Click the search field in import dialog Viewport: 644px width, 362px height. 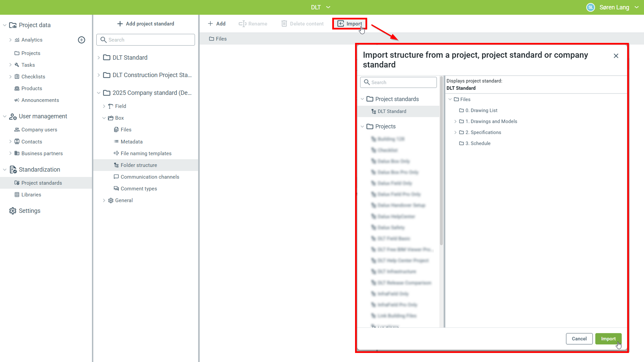398,82
